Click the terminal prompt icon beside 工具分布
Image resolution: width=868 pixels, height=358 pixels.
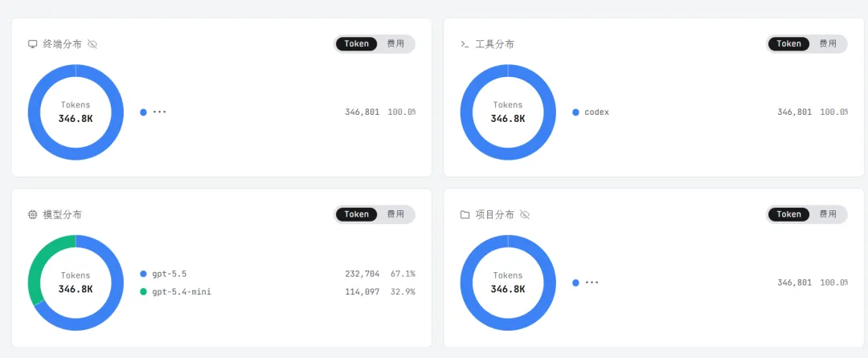[465, 44]
